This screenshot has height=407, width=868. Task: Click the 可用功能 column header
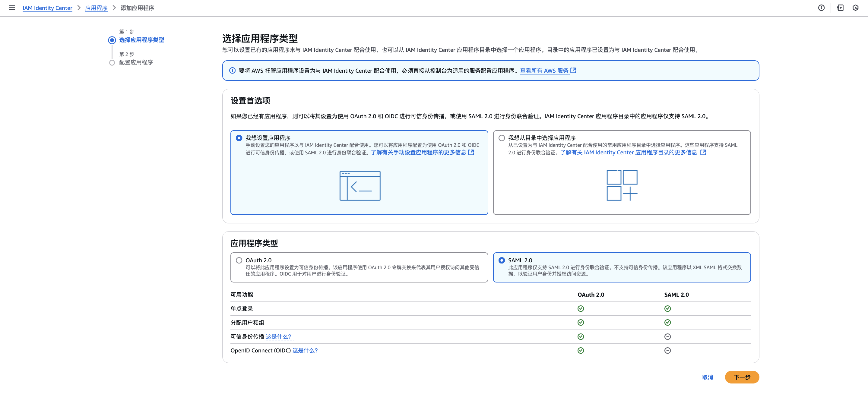pyautogui.click(x=242, y=295)
